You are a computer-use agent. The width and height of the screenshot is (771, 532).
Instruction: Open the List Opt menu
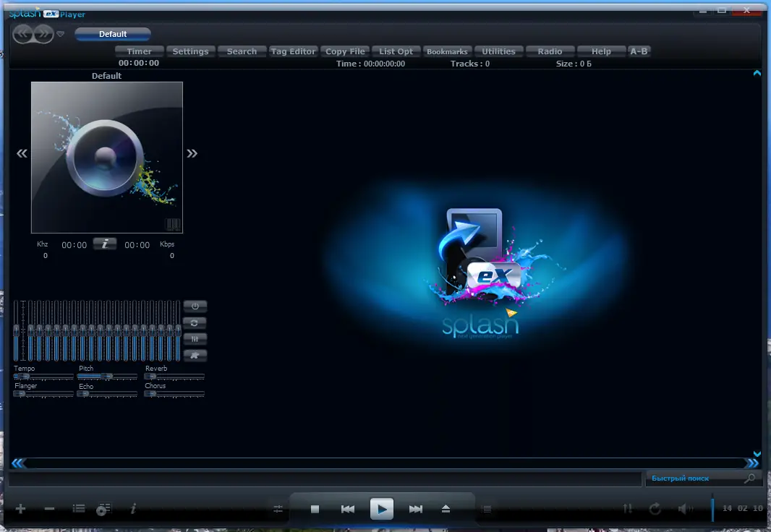point(396,51)
